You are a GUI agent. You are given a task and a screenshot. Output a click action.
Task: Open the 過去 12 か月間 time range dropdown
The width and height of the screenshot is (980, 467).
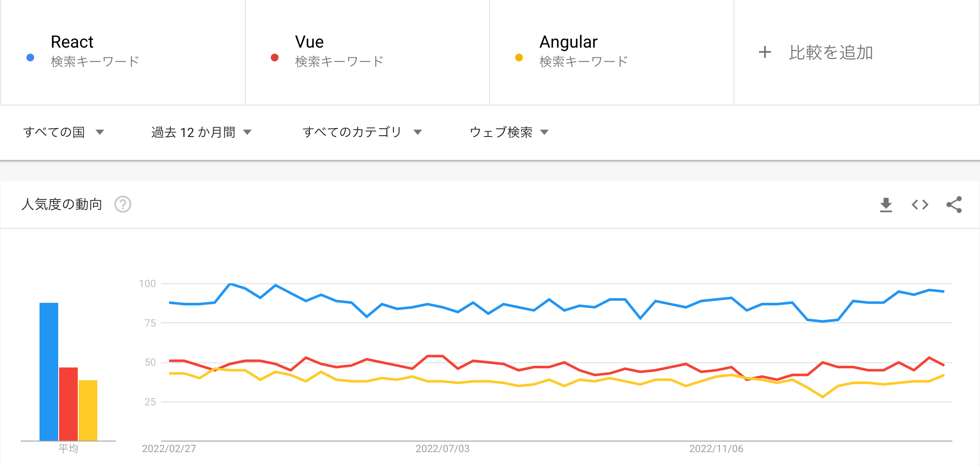click(201, 132)
